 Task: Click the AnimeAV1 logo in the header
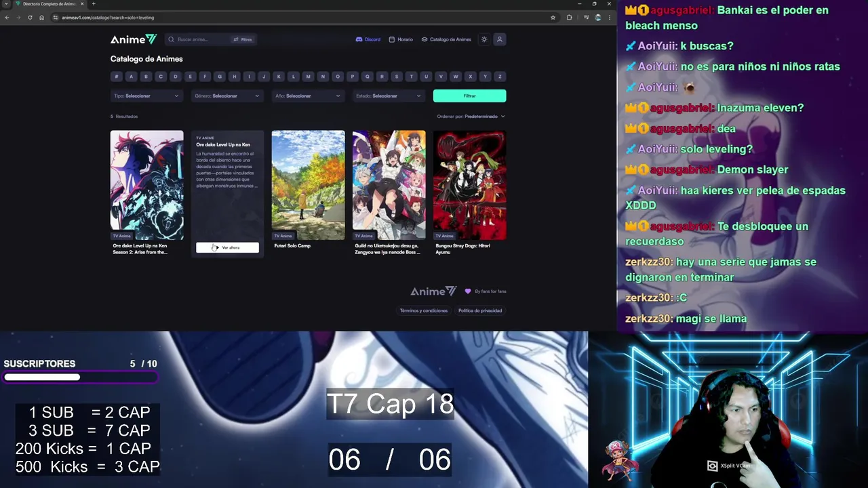[134, 39]
